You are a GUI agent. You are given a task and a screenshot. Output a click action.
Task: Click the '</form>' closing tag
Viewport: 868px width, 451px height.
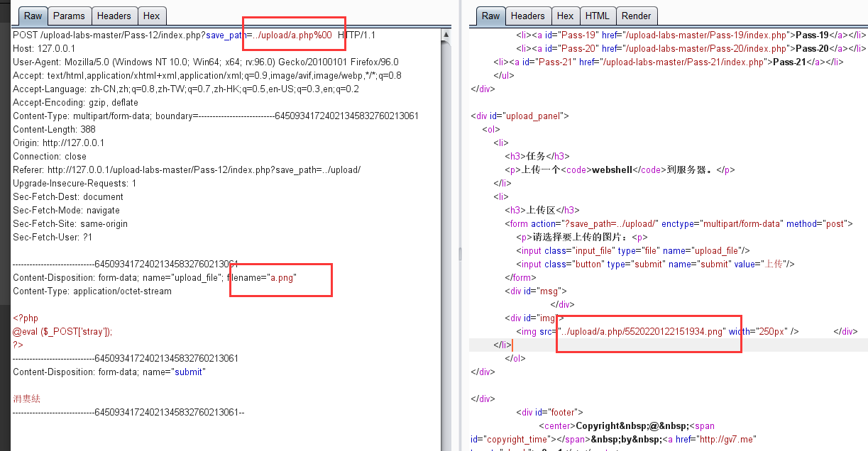520,277
